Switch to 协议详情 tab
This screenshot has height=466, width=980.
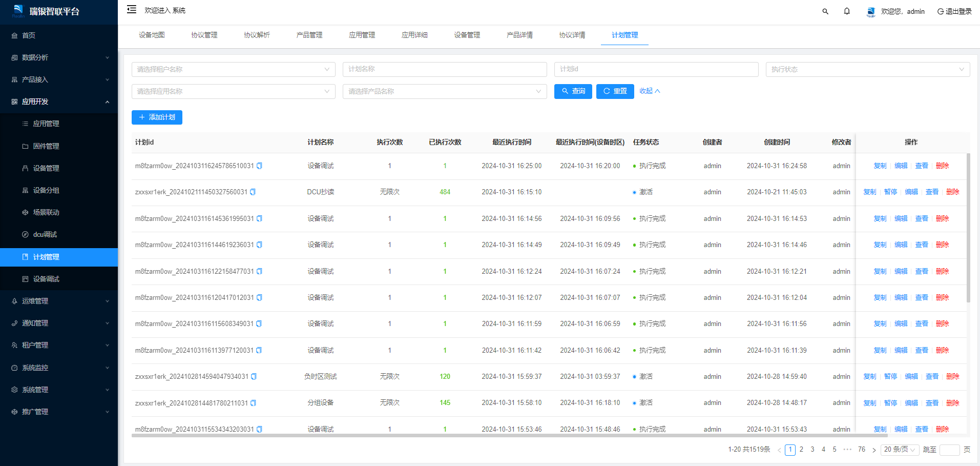[x=572, y=35]
